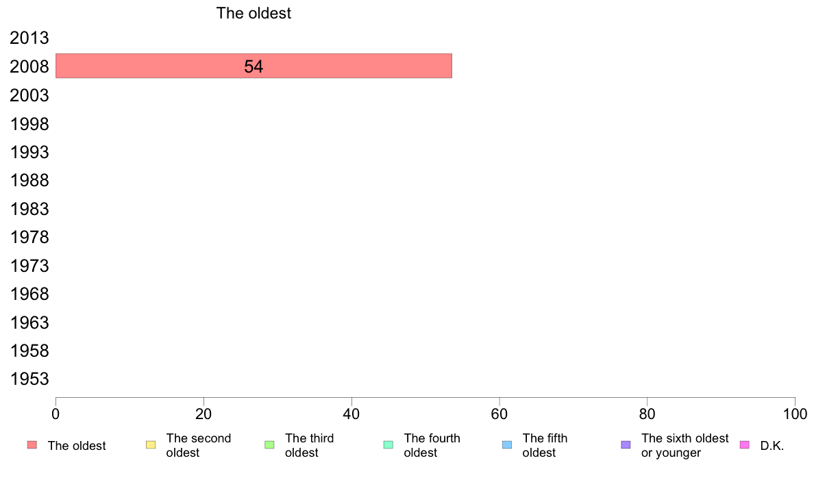The image size is (814, 504).
Task: Click the red 'The oldest' legend swatch
Action: tap(32, 445)
